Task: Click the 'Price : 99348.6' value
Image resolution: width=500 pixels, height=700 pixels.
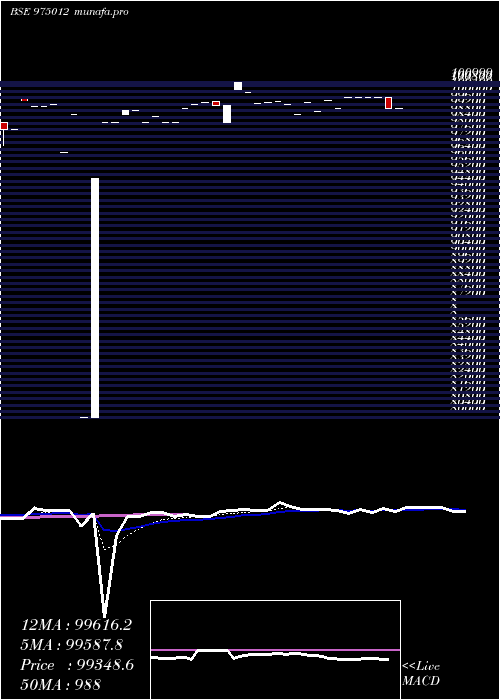Action: coord(77,665)
